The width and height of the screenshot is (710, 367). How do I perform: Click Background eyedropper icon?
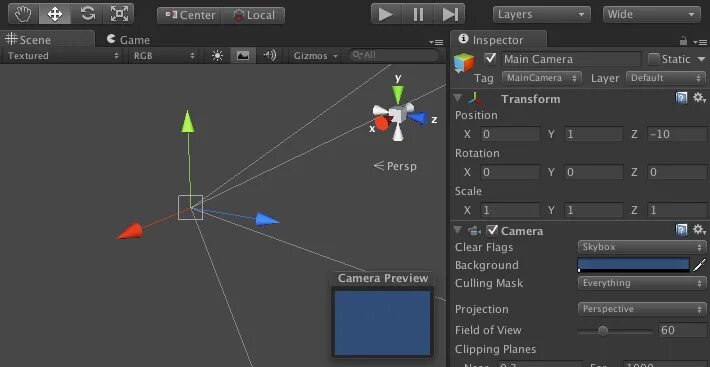(700, 265)
